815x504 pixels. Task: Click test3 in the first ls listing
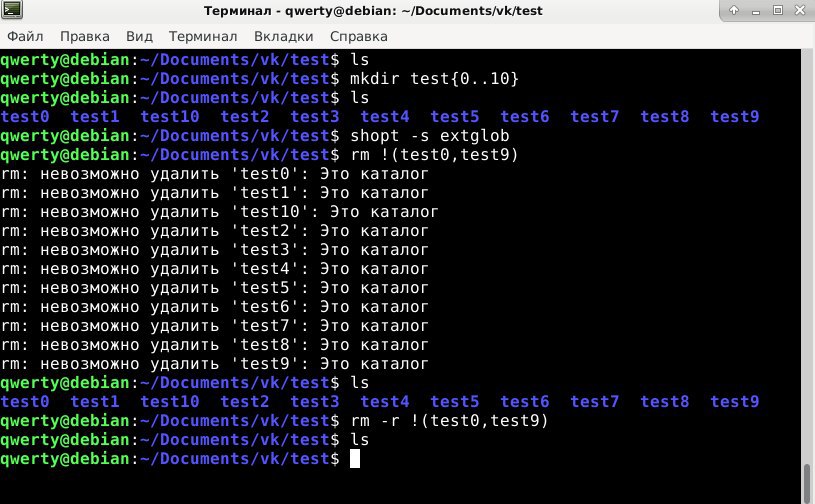314,116
